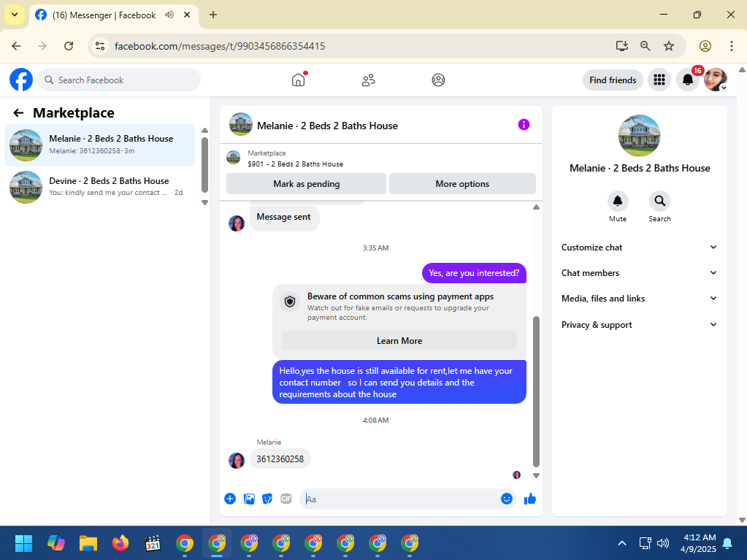
Task: Open the volume control in system tray
Action: (x=663, y=543)
